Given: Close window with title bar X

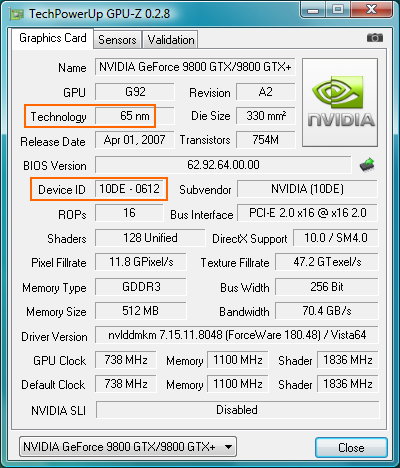Looking at the screenshot, I should pos(371,10).
